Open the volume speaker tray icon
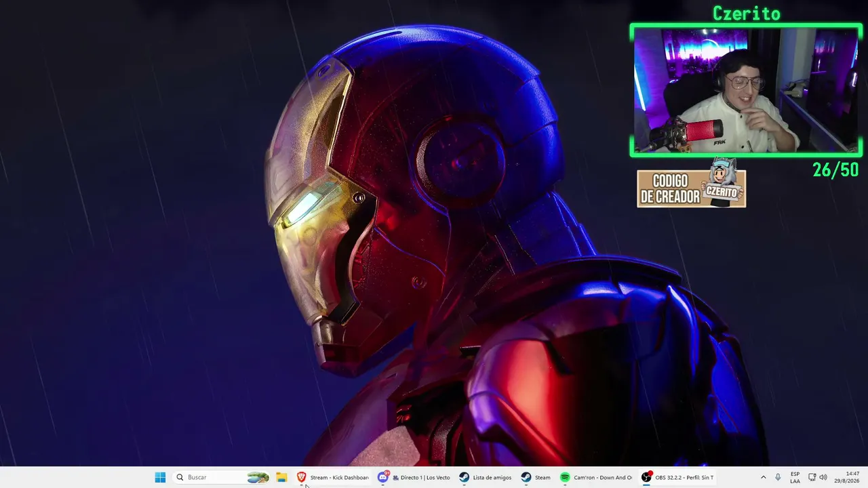 tap(823, 477)
